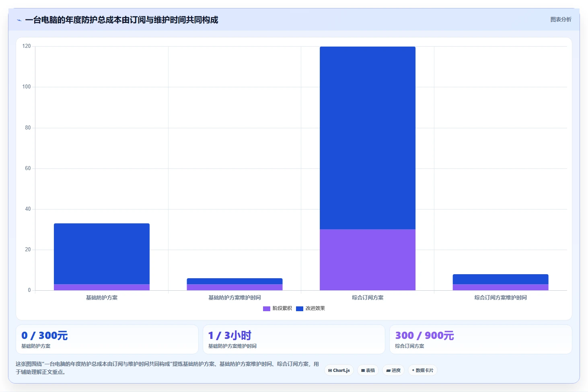Click the blue segment of the 基础防护方案 bar
This screenshot has width=588, height=392.
pyautogui.click(x=102, y=254)
